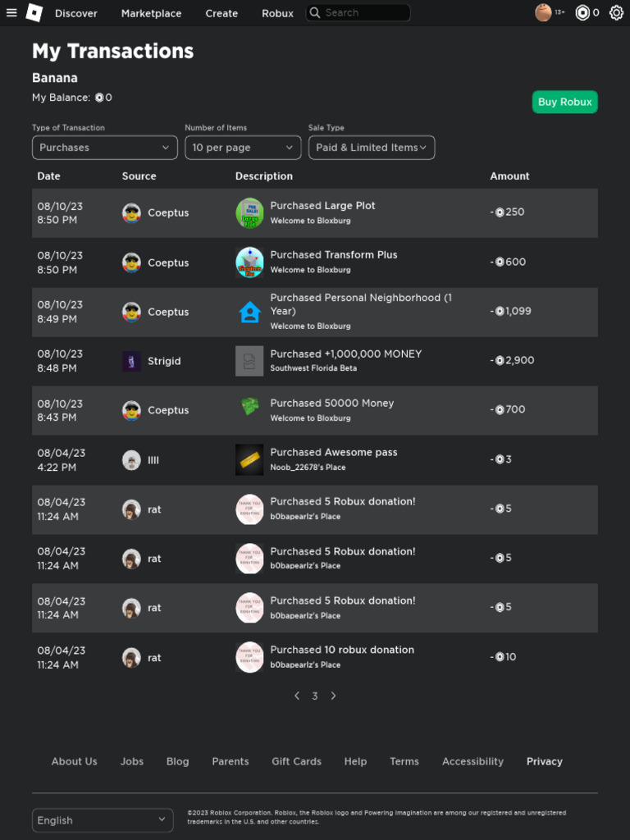The width and height of the screenshot is (630, 840).
Task: Click the Awesome pass thumbnail
Action: point(249,460)
